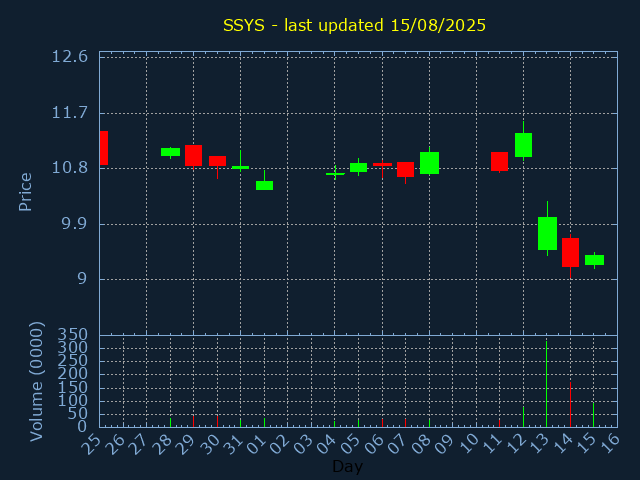Image resolution: width=640 pixels, height=480 pixels.
Task: Click the green candlestick for day 01
Action: click(x=264, y=185)
